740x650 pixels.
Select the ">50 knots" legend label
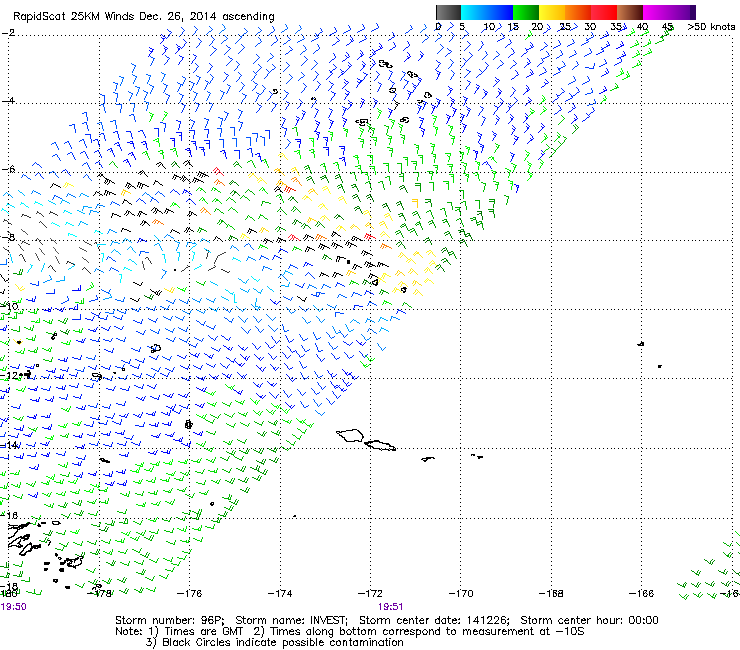tap(711, 27)
